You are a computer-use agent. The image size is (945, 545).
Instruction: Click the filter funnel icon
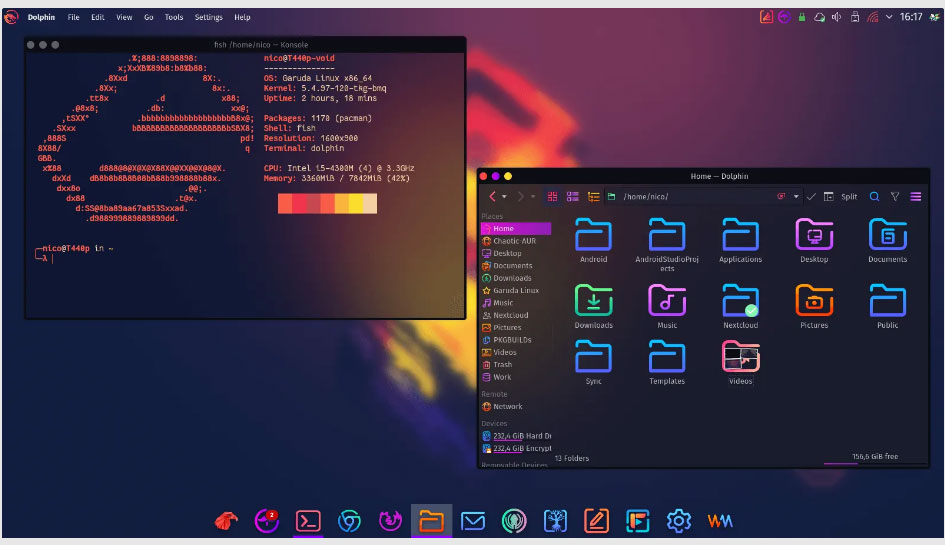point(895,197)
